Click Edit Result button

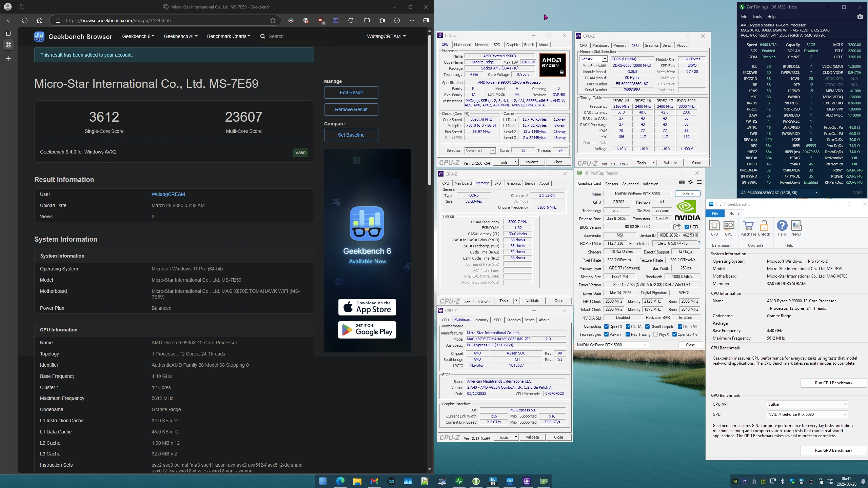[x=351, y=93]
